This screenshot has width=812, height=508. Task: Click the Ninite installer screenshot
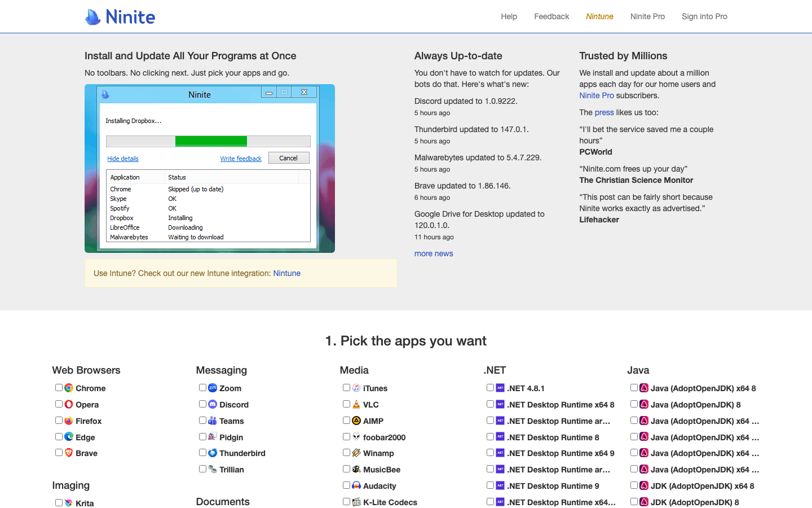[x=210, y=168]
